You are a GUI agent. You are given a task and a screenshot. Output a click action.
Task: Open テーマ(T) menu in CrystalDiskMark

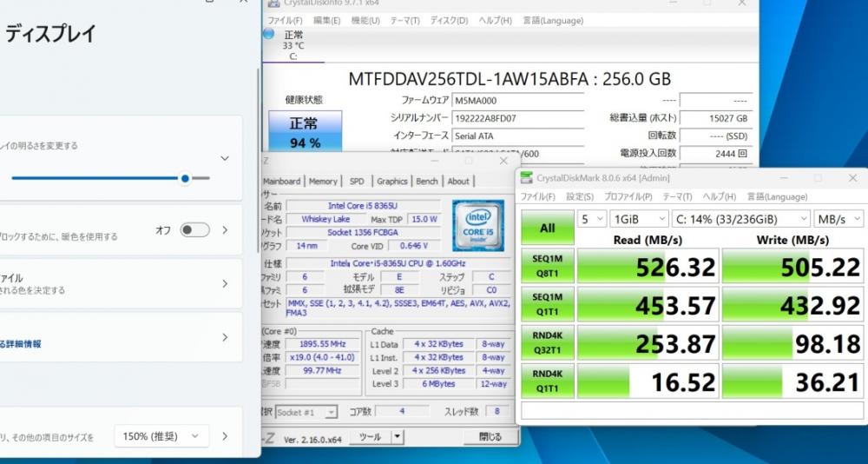coord(678,196)
